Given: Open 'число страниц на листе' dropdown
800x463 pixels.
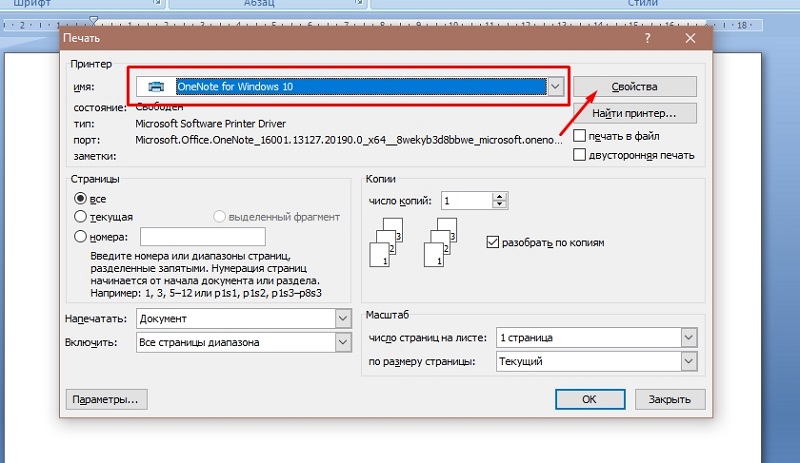Looking at the screenshot, I should (688, 337).
